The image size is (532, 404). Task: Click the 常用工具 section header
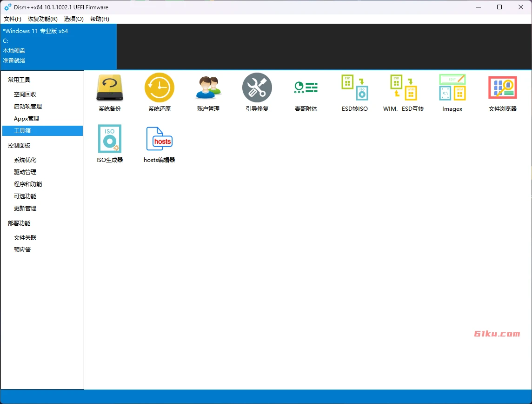[x=19, y=80]
